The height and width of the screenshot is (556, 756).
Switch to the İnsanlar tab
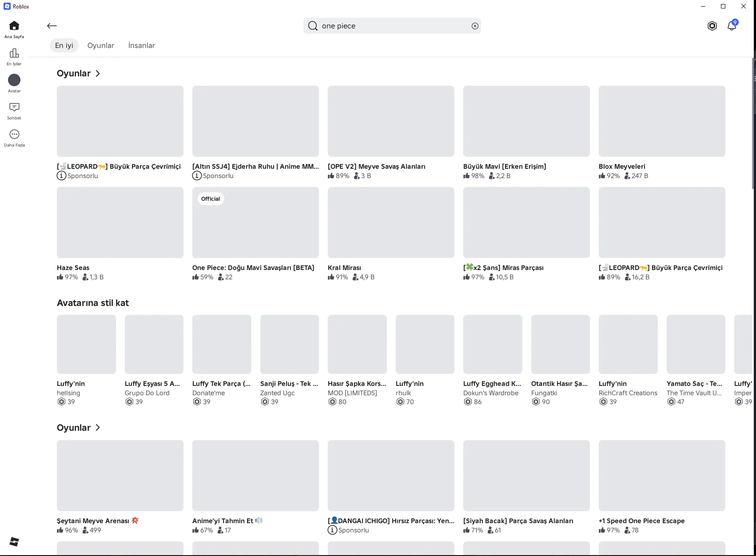pos(142,45)
